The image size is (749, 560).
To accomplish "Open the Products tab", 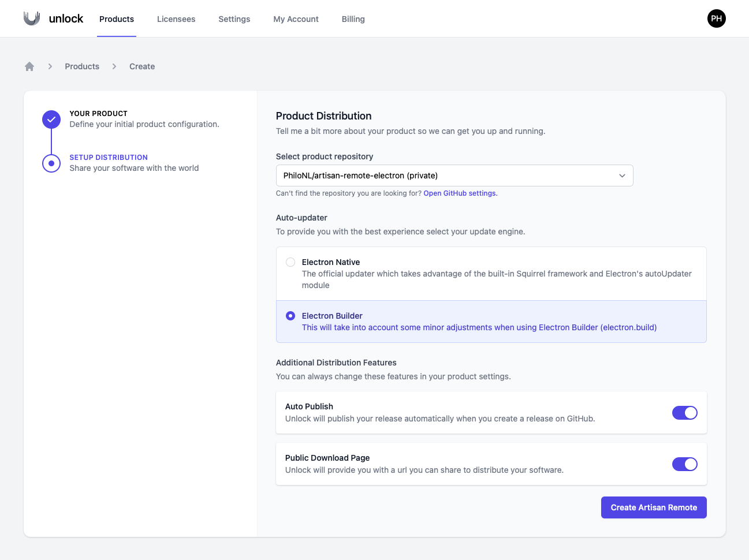I will tap(117, 19).
